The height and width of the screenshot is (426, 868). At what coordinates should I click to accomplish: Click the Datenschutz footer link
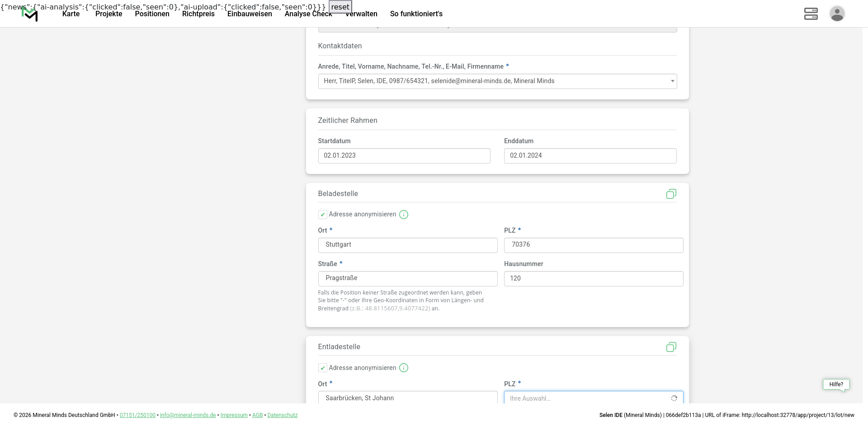[282, 415]
